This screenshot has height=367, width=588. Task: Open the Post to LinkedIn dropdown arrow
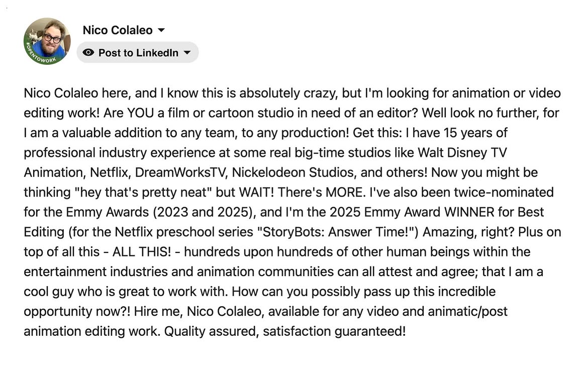pos(187,53)
